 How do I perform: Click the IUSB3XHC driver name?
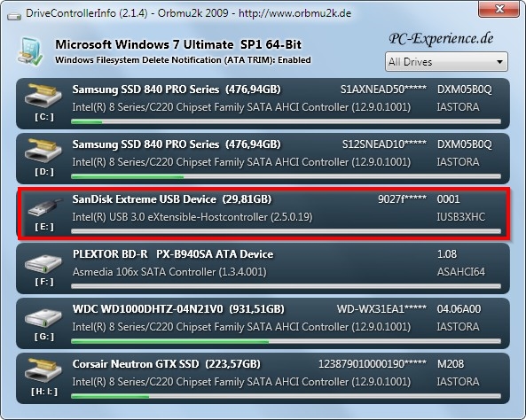point(461,217)
